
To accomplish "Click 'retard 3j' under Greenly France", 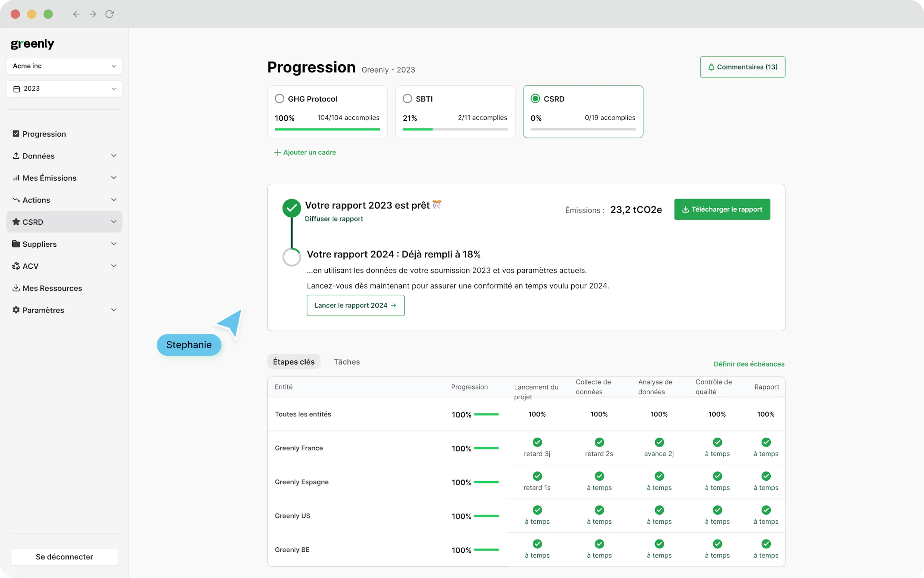I will tap(537, 454).
